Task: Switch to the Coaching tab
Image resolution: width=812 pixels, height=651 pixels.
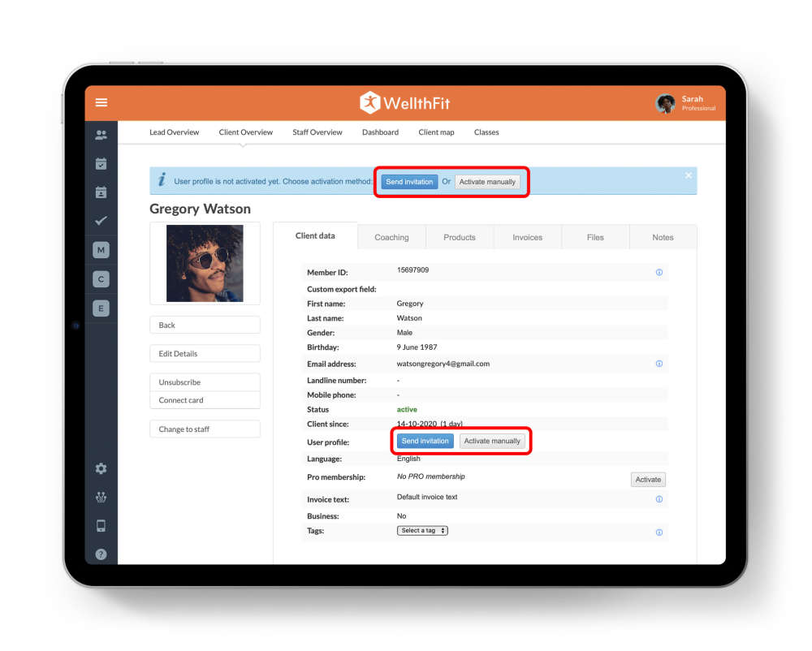Action: [391, 237]
